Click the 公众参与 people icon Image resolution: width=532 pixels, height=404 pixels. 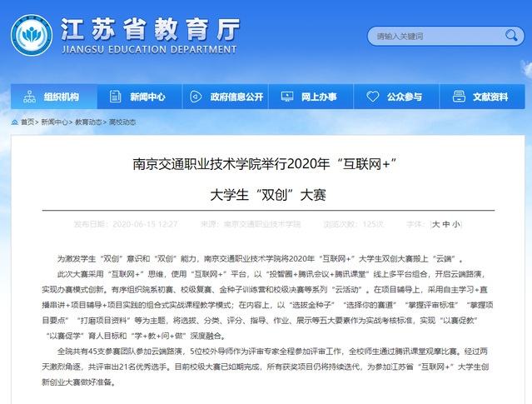pyautogui.click(x=371, y=97)
